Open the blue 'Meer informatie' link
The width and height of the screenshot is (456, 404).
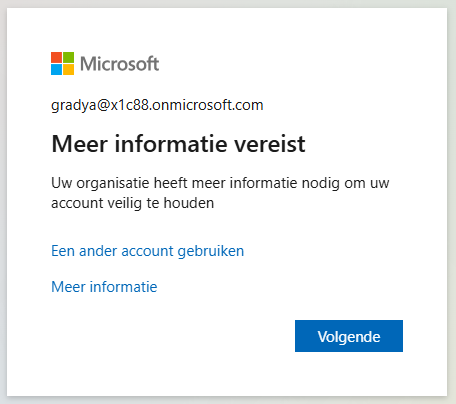point(104,287)
